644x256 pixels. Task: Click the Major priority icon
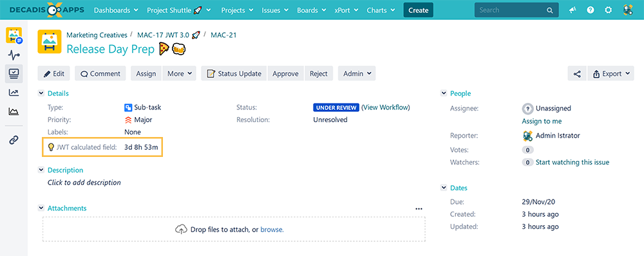click(128, 120)
